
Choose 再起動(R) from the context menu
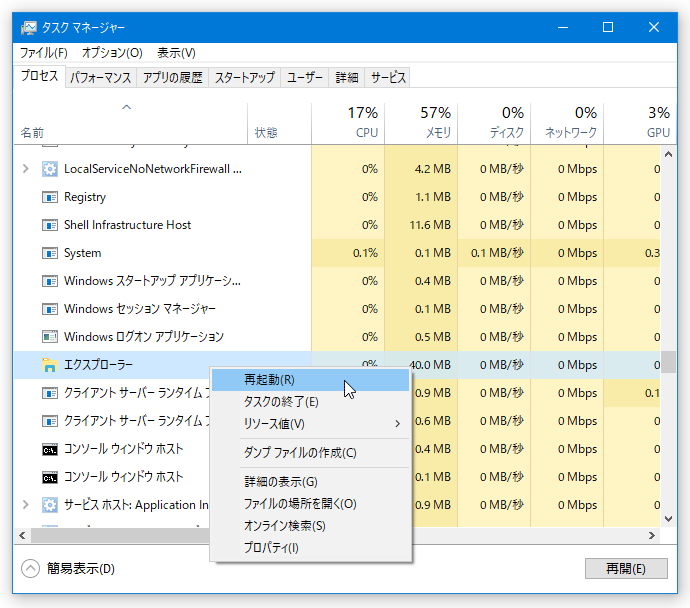(x=311, y=380)
